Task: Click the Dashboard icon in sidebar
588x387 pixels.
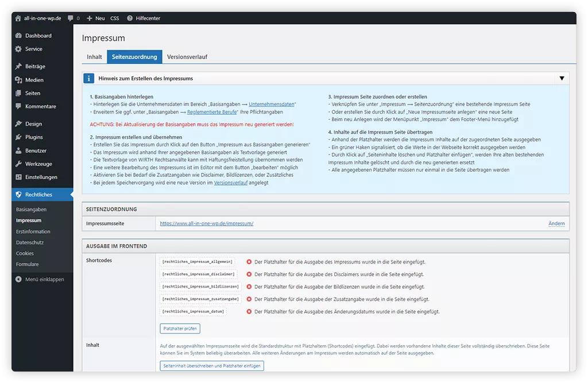Action: [x=19, y=36]
